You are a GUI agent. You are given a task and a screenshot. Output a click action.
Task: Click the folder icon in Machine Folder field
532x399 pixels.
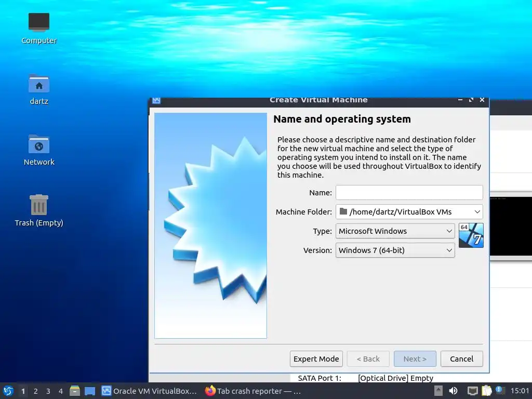pos(343,212)
